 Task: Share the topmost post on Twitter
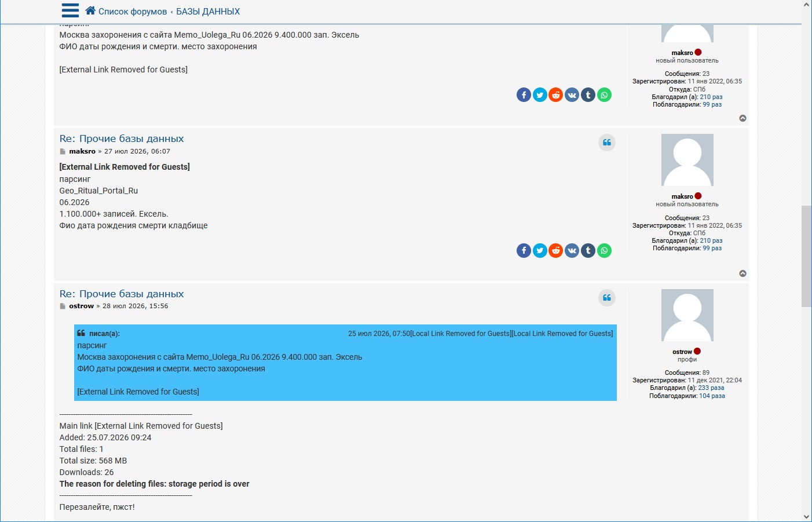coord(540,95)
